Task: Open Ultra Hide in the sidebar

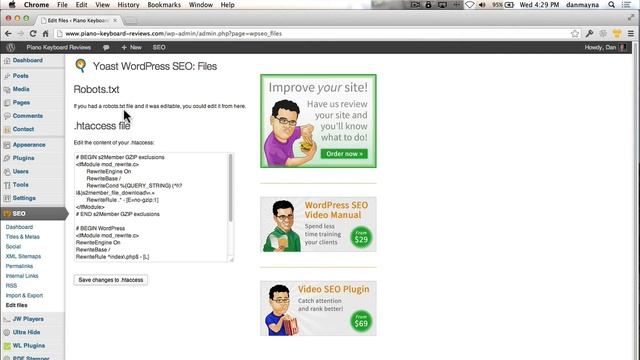Action: [x=26, y=332]
